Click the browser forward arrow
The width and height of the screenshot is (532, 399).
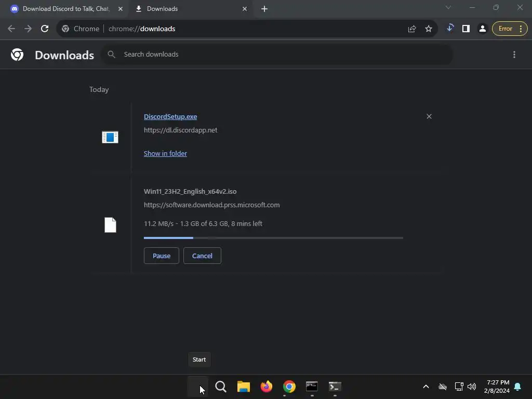[x=28, y=29]
